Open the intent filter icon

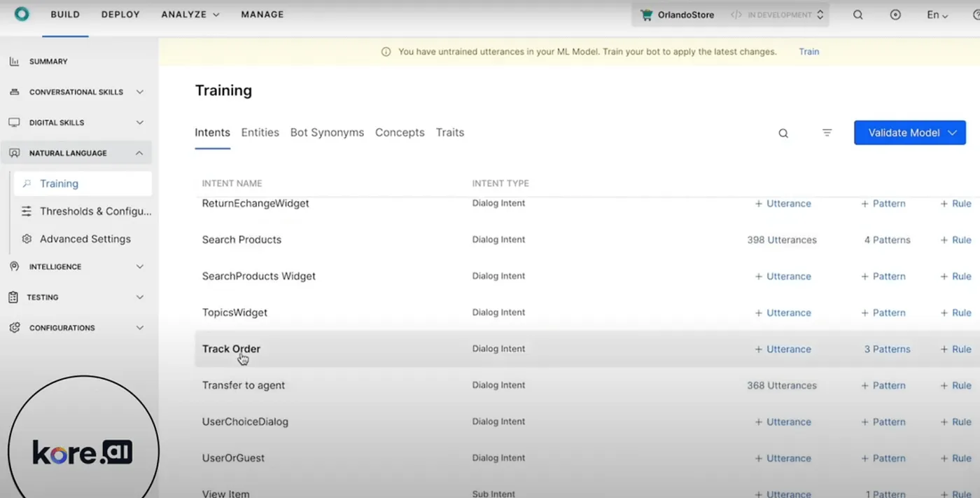827,132
